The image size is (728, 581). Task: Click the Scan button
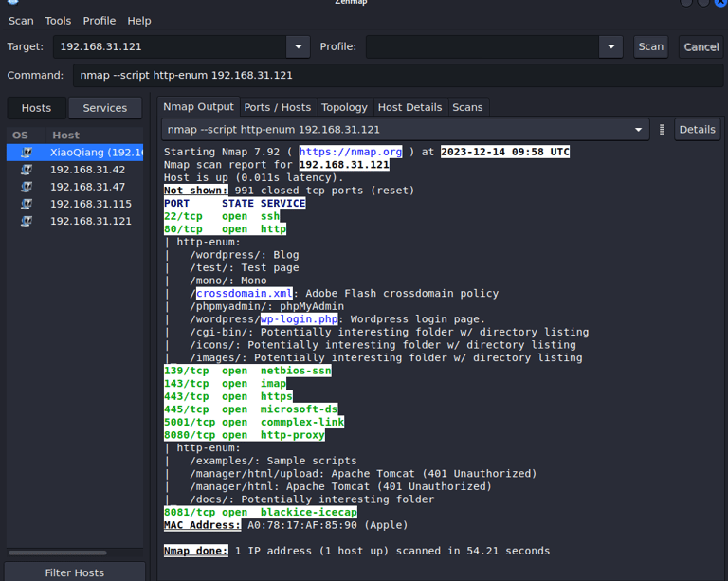(651, 46)
